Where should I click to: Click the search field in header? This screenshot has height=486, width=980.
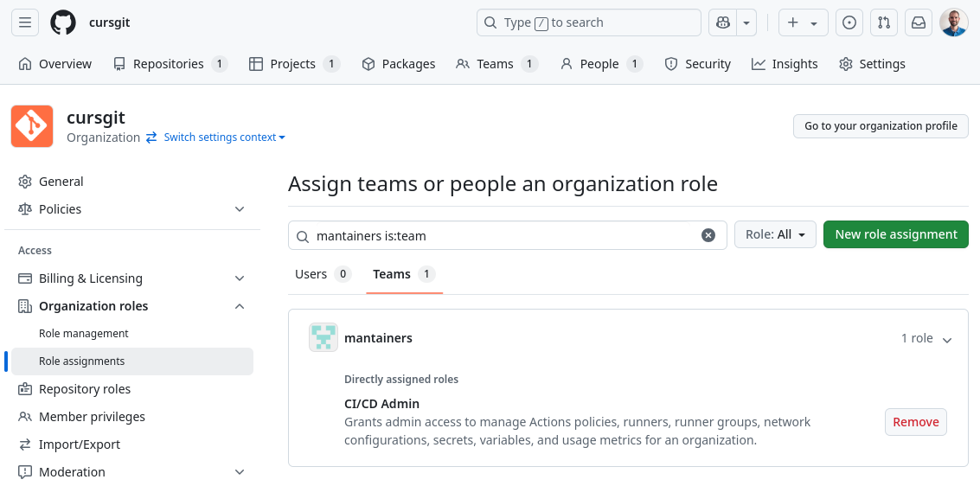[x=589, y=22]
